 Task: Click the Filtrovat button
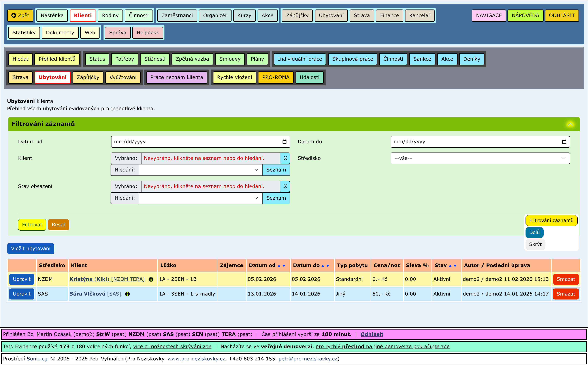pos(32,225)
